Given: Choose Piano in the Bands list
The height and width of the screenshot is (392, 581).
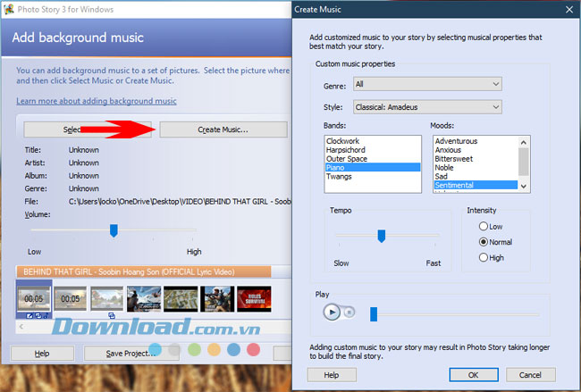Looking at the screenshot, I should click(373, 168).
